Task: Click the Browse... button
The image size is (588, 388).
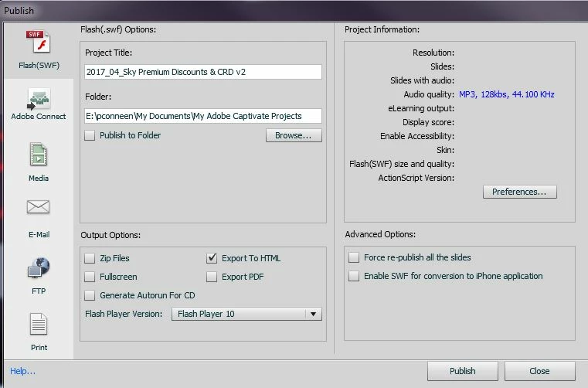Action: (294, 135)
